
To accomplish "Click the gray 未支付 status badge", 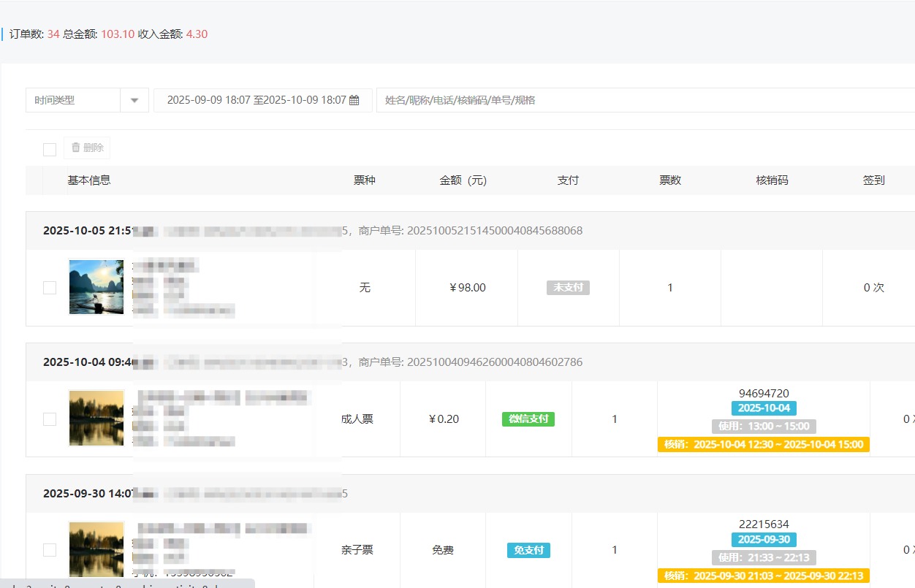I will click(x=568, y=288).
